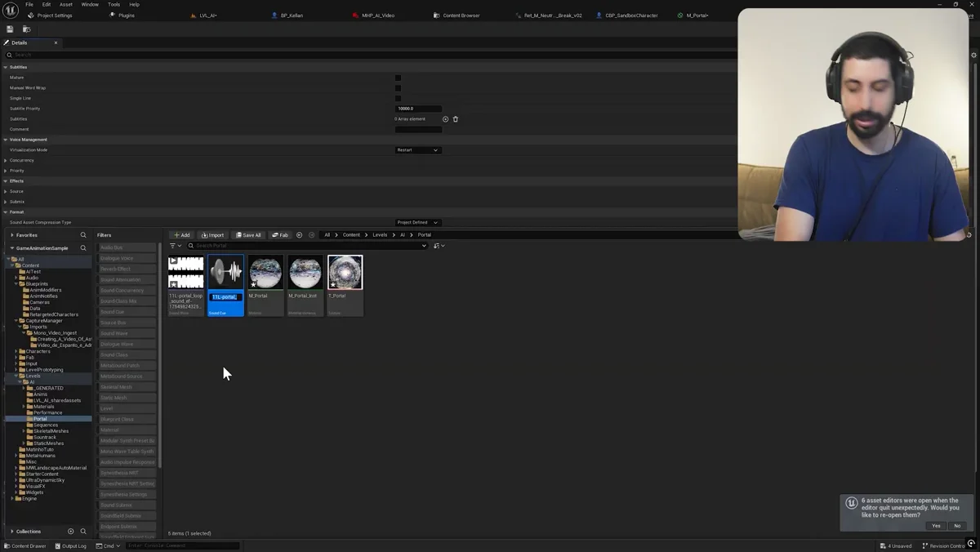Check the Single Line option
The height and width of the screenshot is (552, 980).
coord(398,98)
